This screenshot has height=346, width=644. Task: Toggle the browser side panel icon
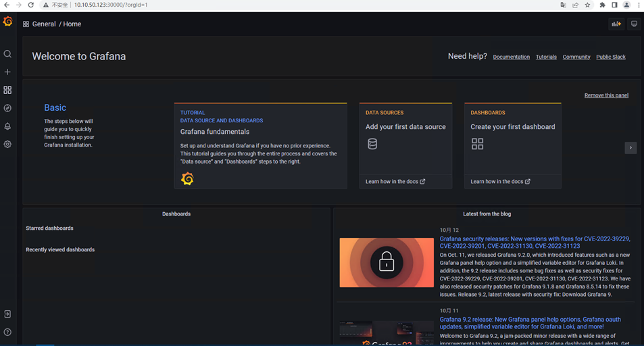pyautogui.click(x=614, y=5)
